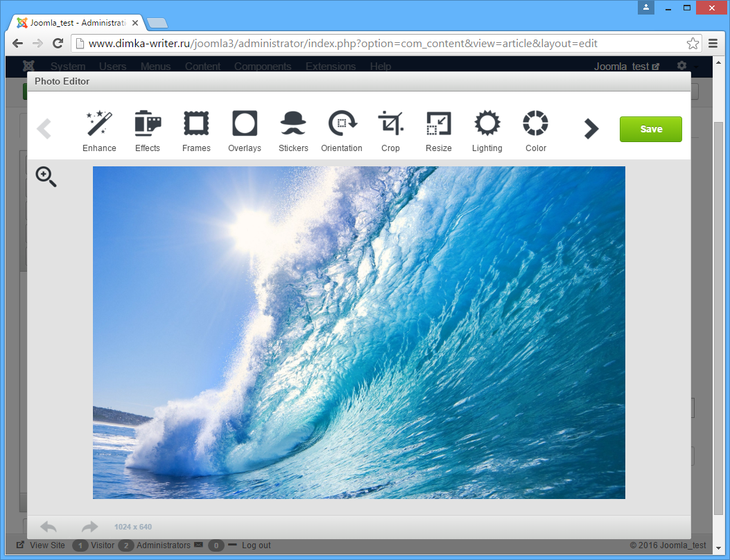Open the Color tool
Image resolution: width=730 pixels, height=560 pixels.
click(x=536, y=130)
